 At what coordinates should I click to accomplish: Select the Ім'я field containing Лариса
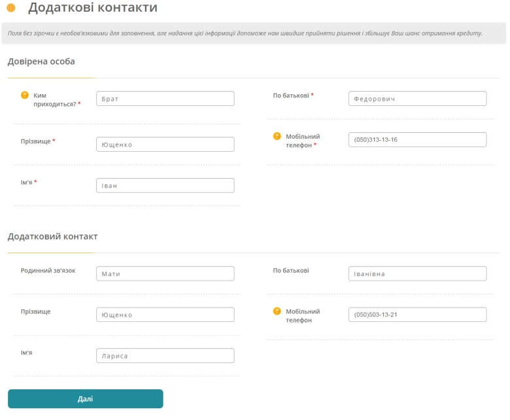(165, 356)
